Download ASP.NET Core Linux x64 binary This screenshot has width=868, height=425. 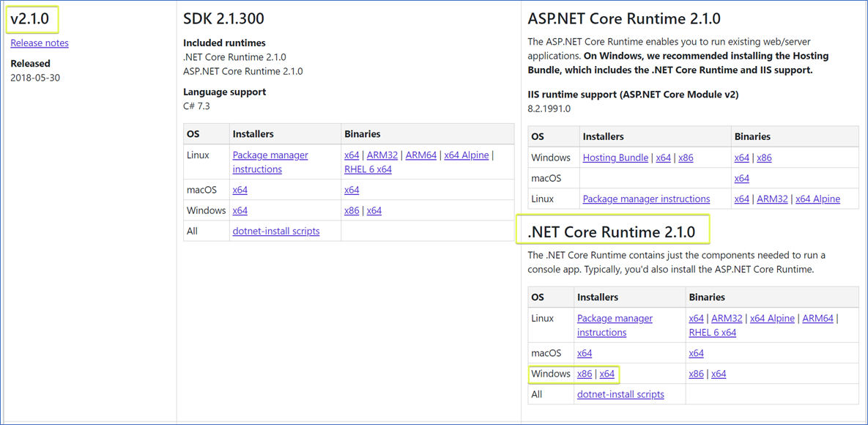tap(742, 199)
